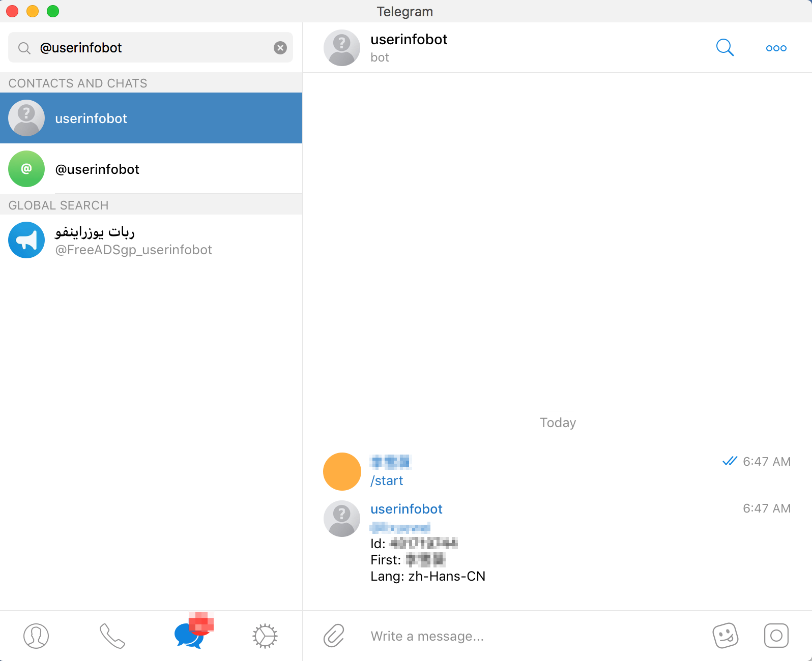Screen dimensions: 812x661
Task: Click the /start command link
Action: 387,480
